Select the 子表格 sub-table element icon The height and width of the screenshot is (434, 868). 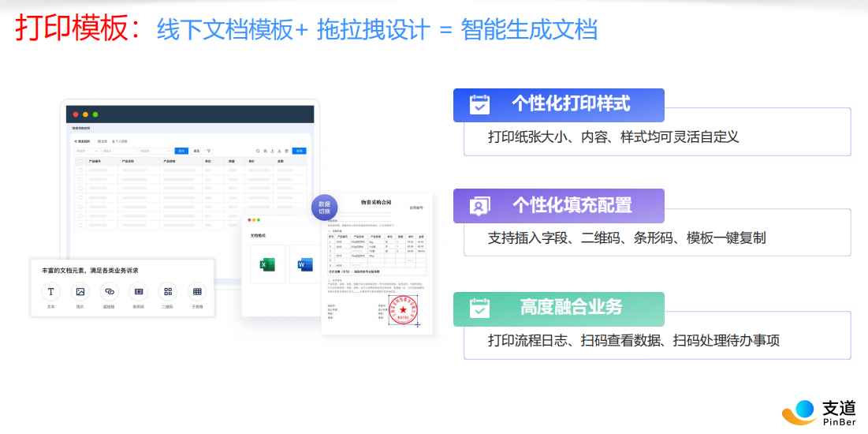[197, 291]
